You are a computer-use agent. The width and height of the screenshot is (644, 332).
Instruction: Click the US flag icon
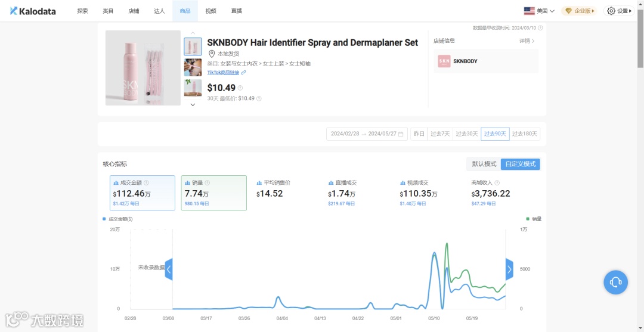coord(529,11)
